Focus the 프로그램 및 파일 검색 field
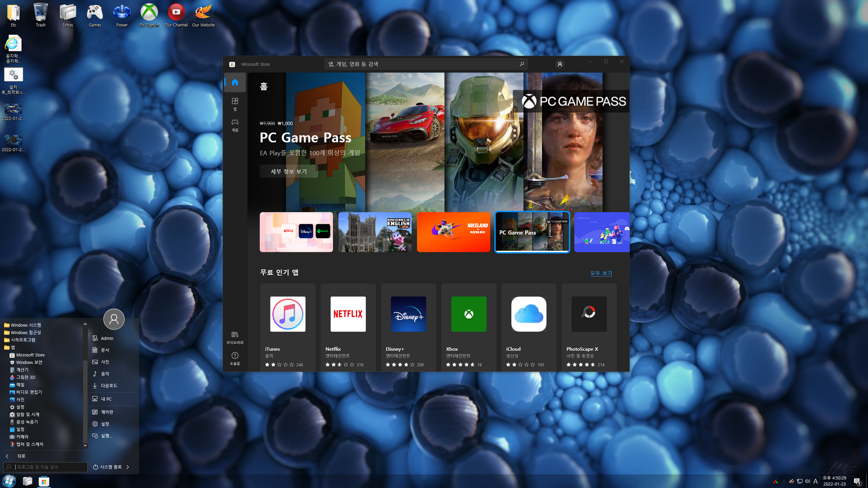 pos(45,467)
